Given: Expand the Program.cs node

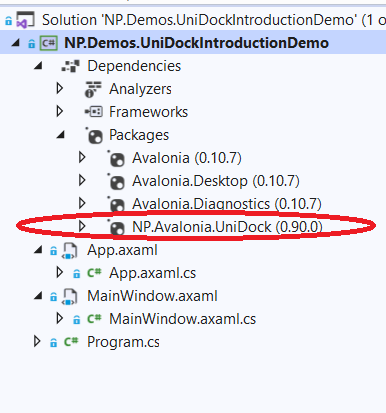Looking at the screenshot, I should click(37, 341).
